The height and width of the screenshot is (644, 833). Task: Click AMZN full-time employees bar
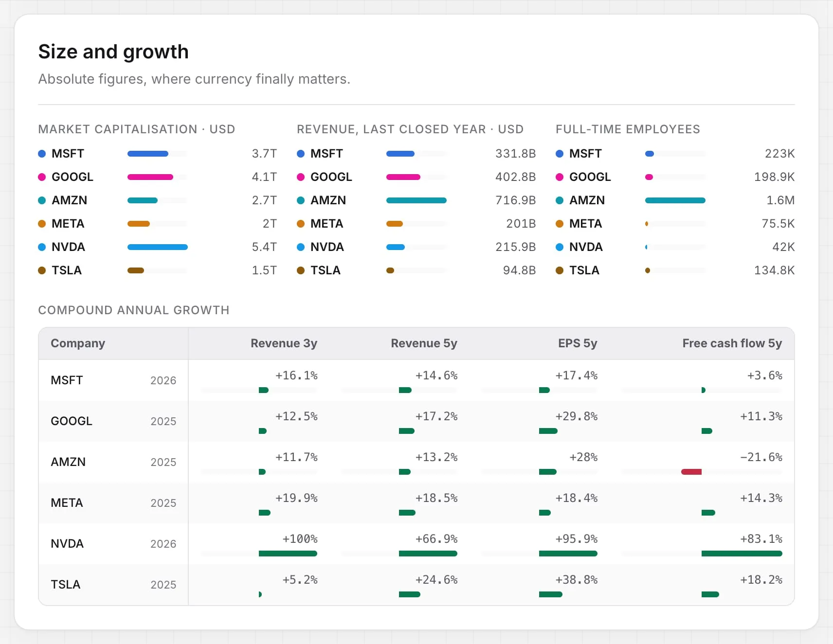[x=675, y=200]
